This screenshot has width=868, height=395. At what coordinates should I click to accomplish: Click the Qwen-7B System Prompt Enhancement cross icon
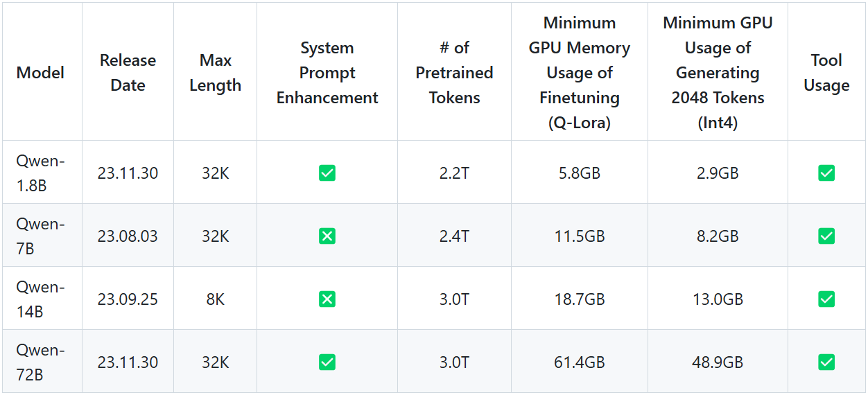tap(327, 236)
